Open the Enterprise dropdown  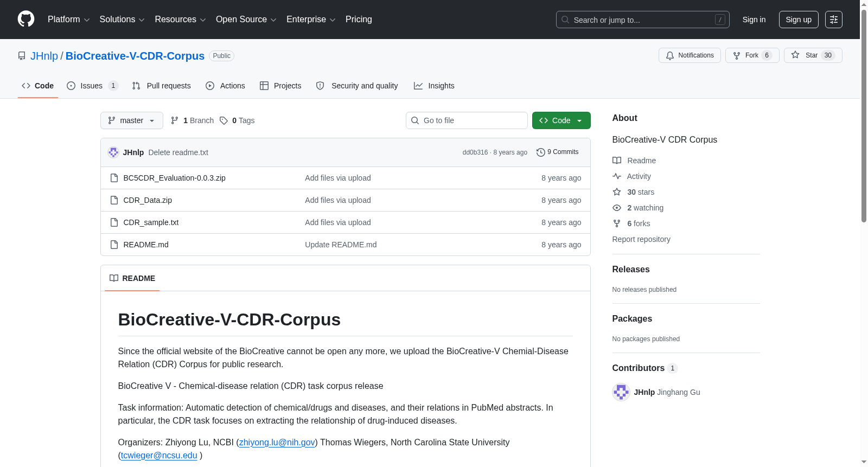[x=311, y=20]
